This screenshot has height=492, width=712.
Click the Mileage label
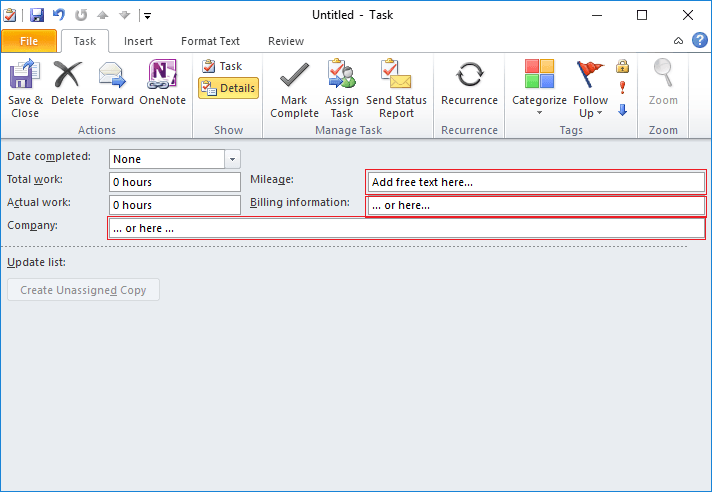click(272, 180)
